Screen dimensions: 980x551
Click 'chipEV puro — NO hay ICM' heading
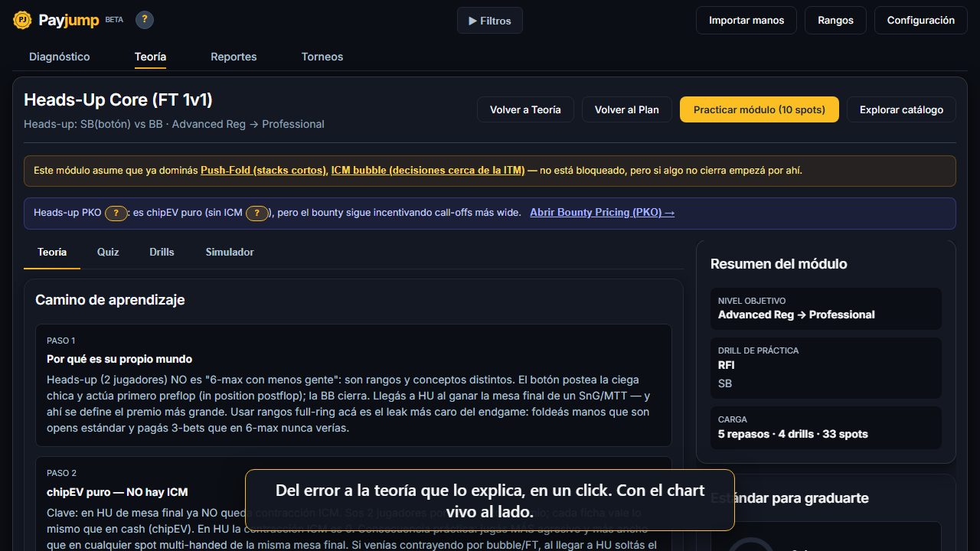117,492
